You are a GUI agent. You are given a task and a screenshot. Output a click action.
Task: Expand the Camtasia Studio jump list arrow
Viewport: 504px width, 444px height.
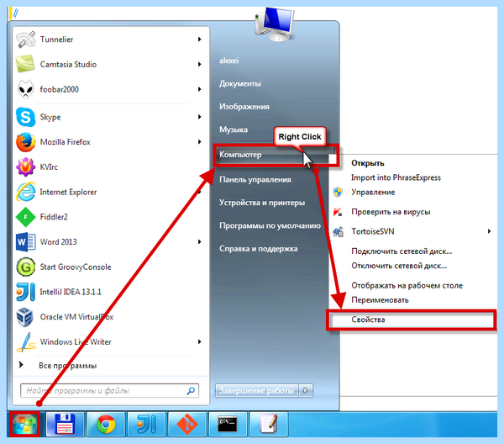[x=200, y=65]
